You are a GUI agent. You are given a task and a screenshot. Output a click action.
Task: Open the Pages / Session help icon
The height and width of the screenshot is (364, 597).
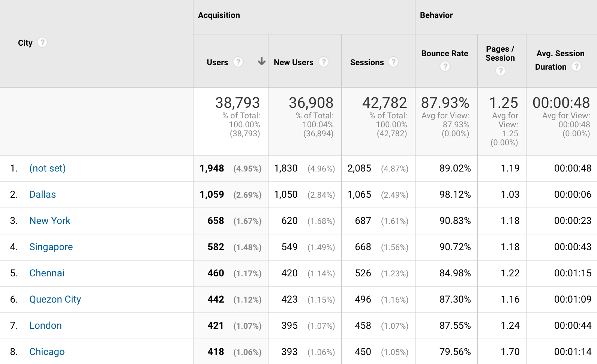(500, 71)
